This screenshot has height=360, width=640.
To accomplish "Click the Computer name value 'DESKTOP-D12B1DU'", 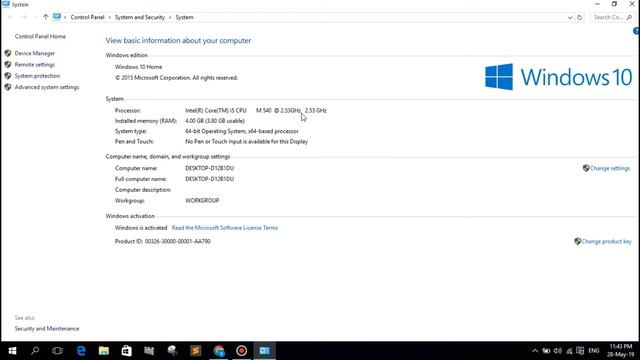I will (209, 168).
